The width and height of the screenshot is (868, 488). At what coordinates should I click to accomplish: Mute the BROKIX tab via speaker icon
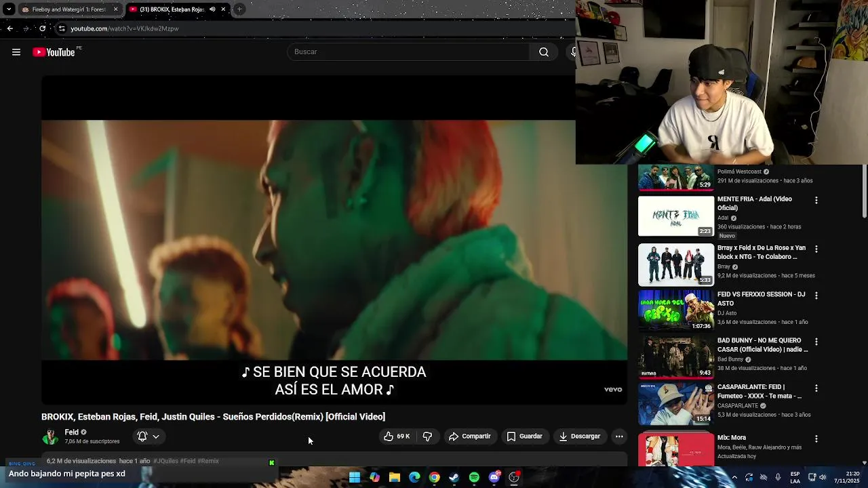click(212, 9)
